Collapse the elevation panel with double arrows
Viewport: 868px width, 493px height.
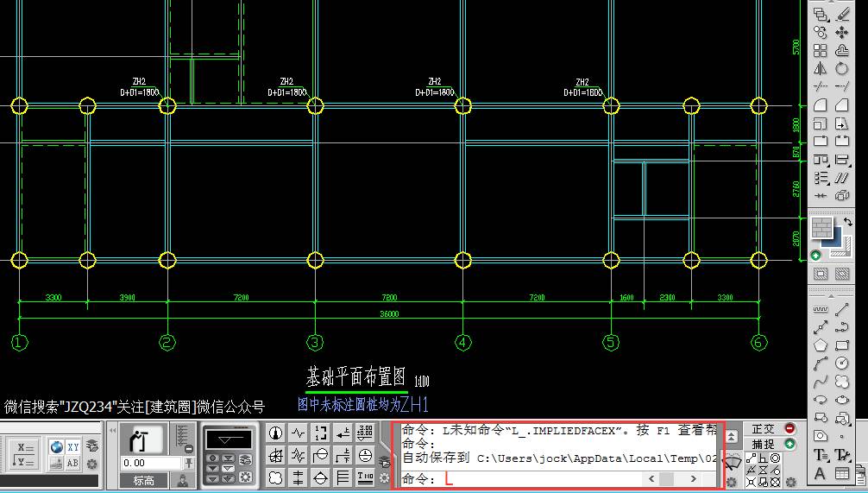click(112, 431)
